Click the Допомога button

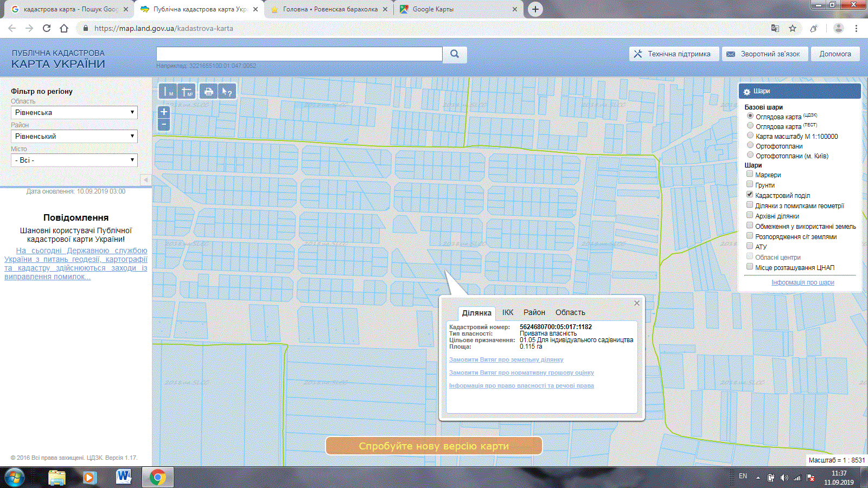coord(835,54)
